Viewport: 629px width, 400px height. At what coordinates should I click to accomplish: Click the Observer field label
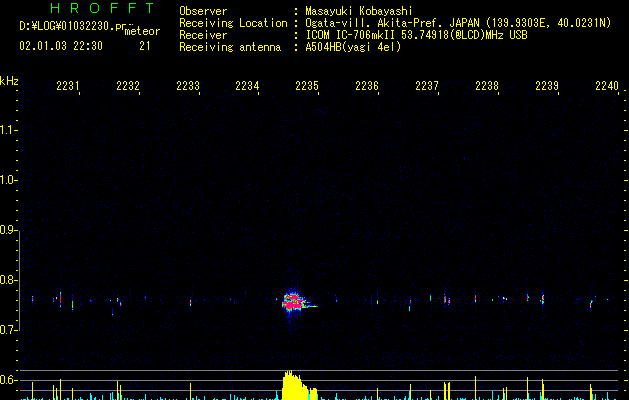[x=203, y=11]
